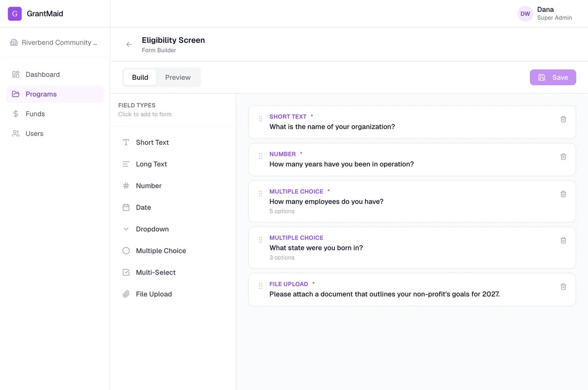The image size is (588, 390).
Task: Open Dana Super Admin account menu
Action: click(x=545, y=14)
